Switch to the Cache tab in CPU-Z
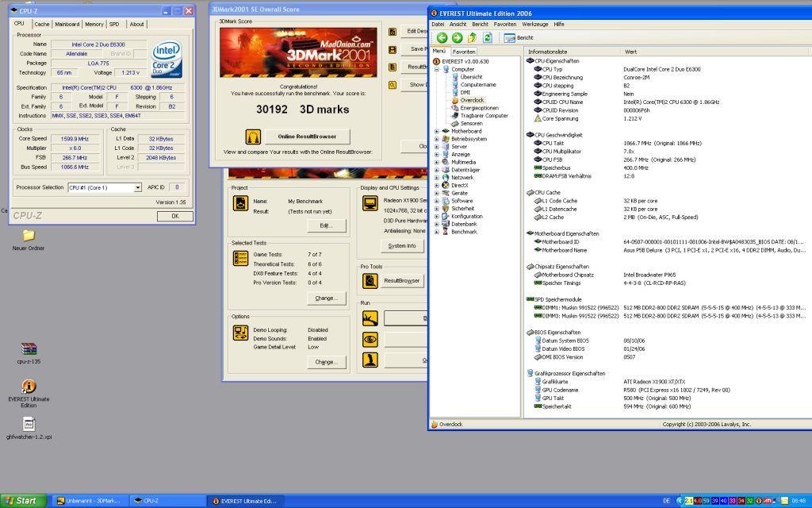 (x=41, y=25)
